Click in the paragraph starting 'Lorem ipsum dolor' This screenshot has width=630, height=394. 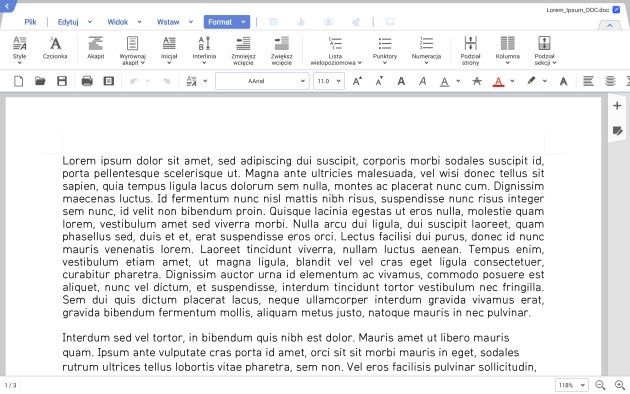pos(303,236)
